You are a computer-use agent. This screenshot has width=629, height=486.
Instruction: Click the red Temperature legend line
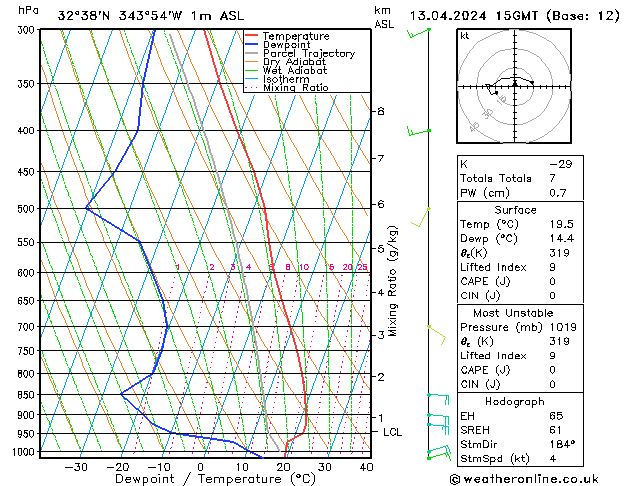pyautogui.click(x=251, y=36)
